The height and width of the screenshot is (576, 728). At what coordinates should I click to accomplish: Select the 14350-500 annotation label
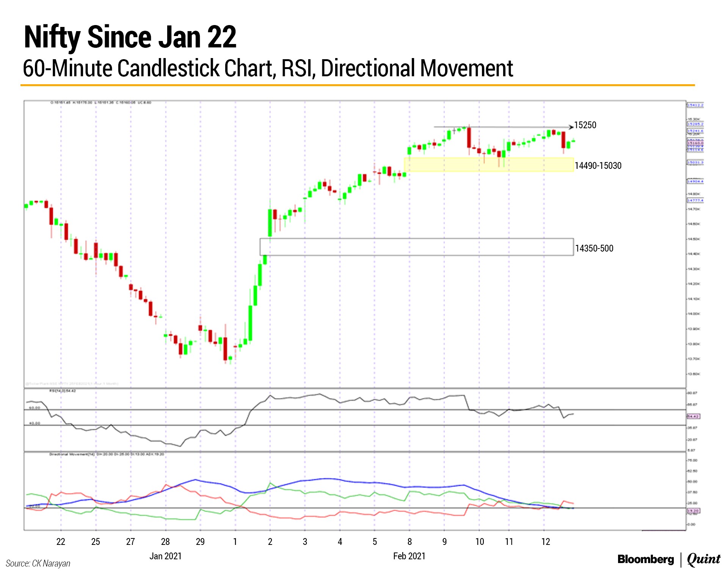pos(594,248)
